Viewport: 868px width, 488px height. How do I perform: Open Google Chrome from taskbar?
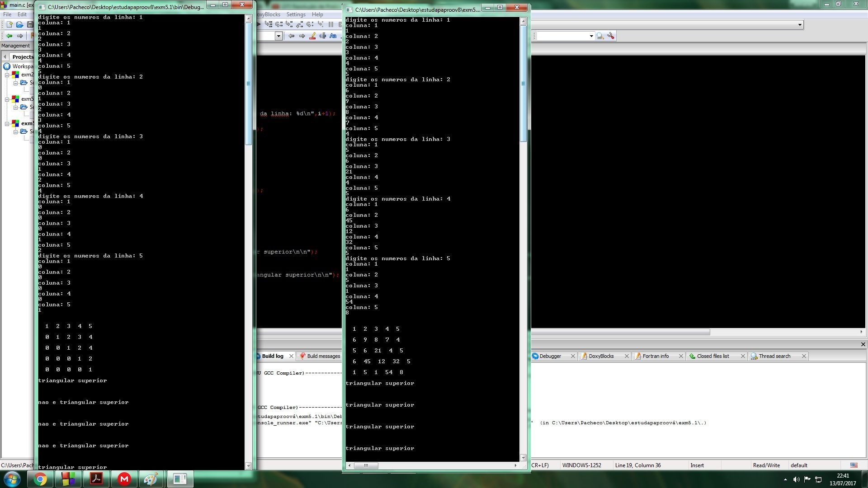[x=40, y=479]
